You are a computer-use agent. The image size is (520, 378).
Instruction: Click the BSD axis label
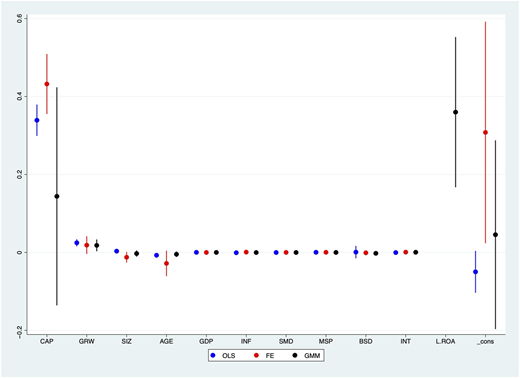point(366,341)
